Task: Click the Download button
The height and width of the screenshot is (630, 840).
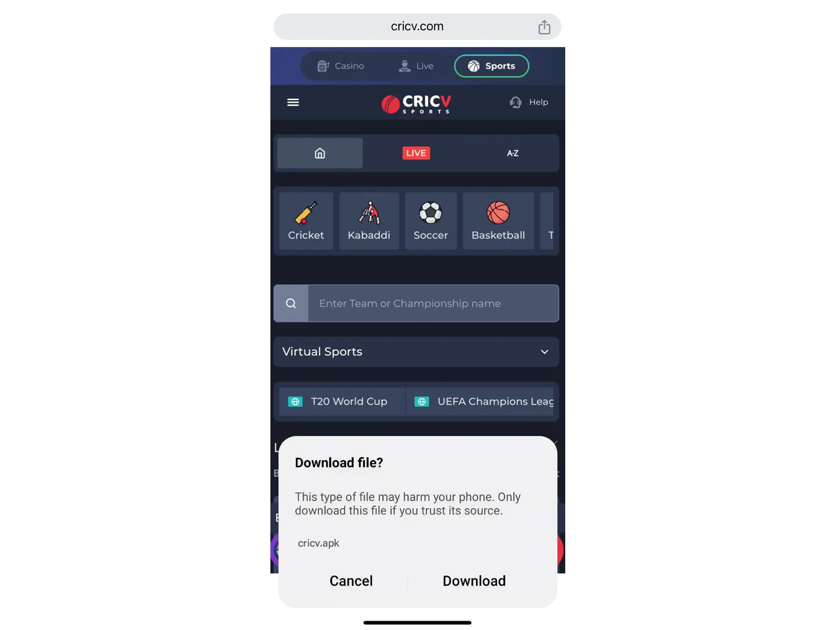Action: coord(474,581)
